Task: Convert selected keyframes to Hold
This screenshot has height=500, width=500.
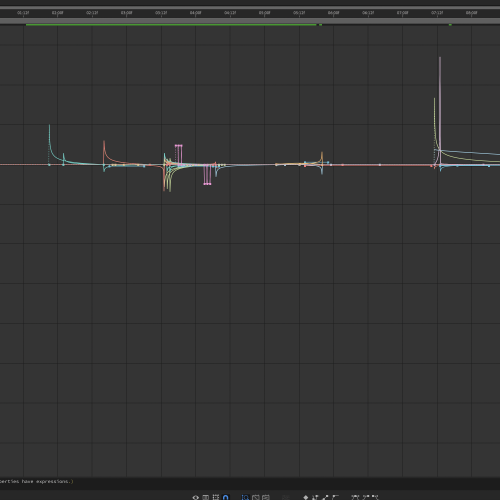Action: pyautogui.click(x=315, y=498)
